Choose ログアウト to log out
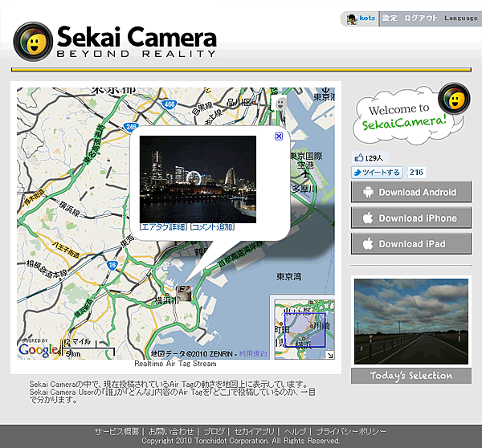Screen dimensions: 482x448 pyautogui.click(x=420, y=18)
